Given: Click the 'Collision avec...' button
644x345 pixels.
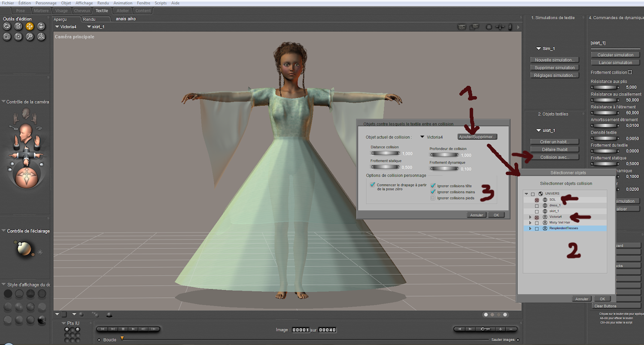Looking at the screenshot, I should click(554, 157).
